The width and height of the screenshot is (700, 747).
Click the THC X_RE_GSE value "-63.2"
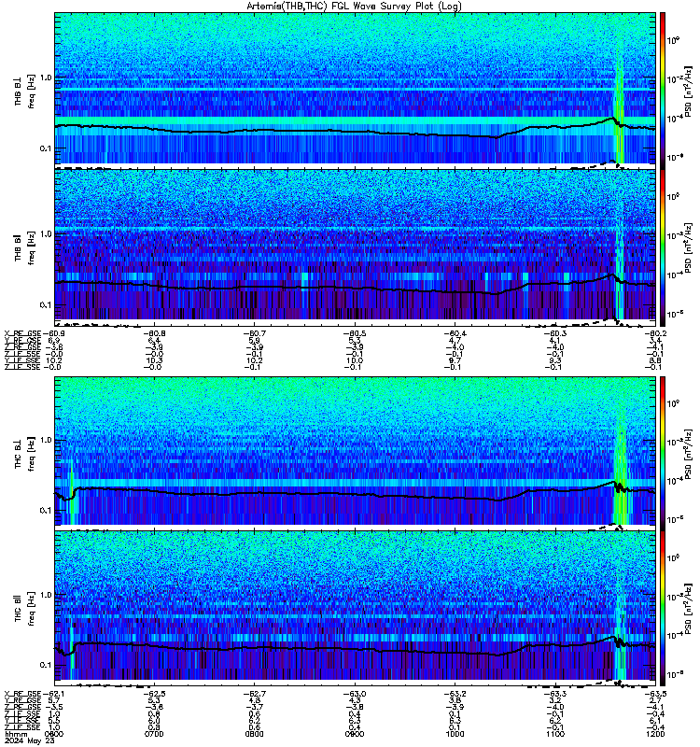[x=455, y=694]
